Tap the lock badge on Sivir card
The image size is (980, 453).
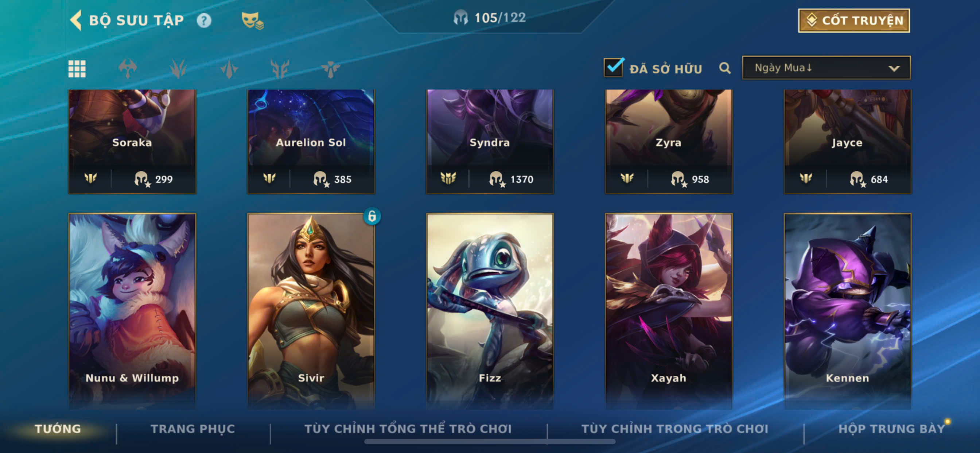[x=372, y=216]
